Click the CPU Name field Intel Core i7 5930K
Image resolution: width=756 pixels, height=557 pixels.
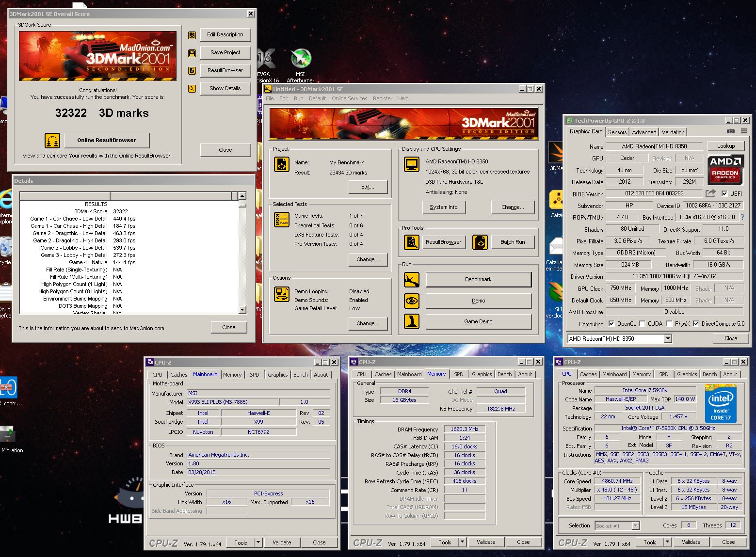click(645, 390)
